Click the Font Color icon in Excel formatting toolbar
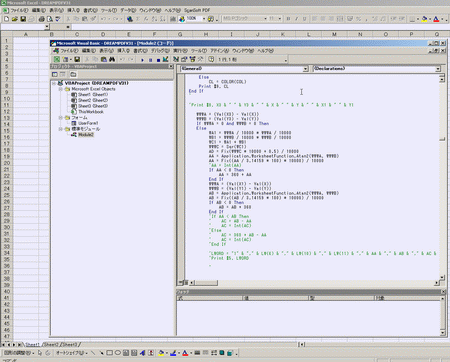Viewport: 450px width, 362px height. coord(436,19)
